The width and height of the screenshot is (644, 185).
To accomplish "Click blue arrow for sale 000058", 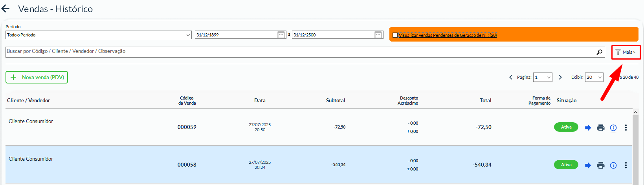I will pos(588,165).
